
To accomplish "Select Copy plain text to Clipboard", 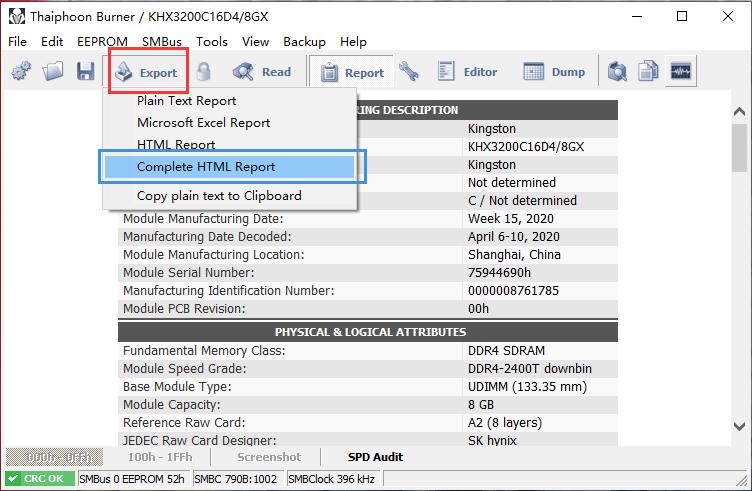I will [219, 196].
